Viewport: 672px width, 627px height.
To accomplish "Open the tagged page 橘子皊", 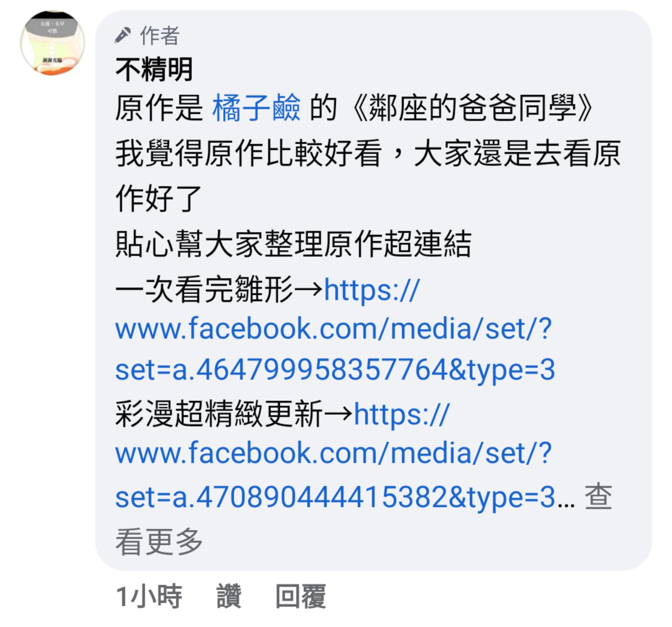I will point(256,108).
